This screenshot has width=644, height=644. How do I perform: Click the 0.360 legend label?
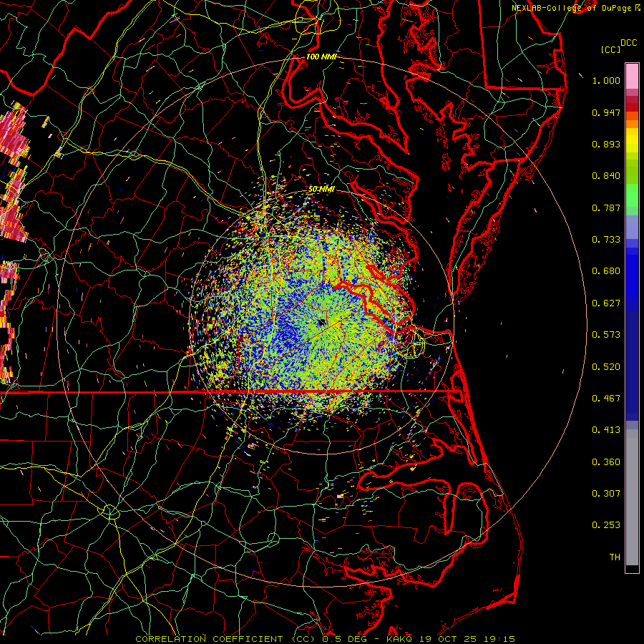606,462
